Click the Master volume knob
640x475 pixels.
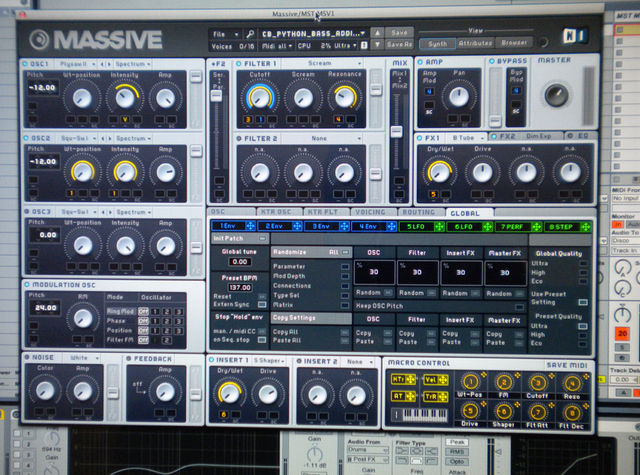[x=556, y=95]
